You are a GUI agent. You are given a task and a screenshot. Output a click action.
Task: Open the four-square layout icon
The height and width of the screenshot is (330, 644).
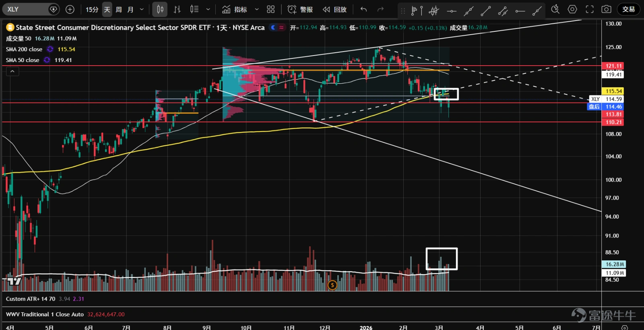tap(271, 9)
